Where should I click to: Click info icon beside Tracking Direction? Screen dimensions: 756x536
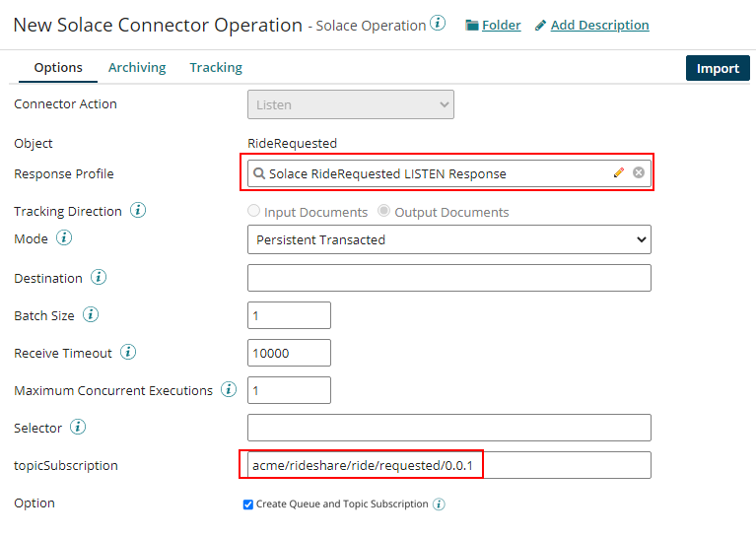point(139,211)
